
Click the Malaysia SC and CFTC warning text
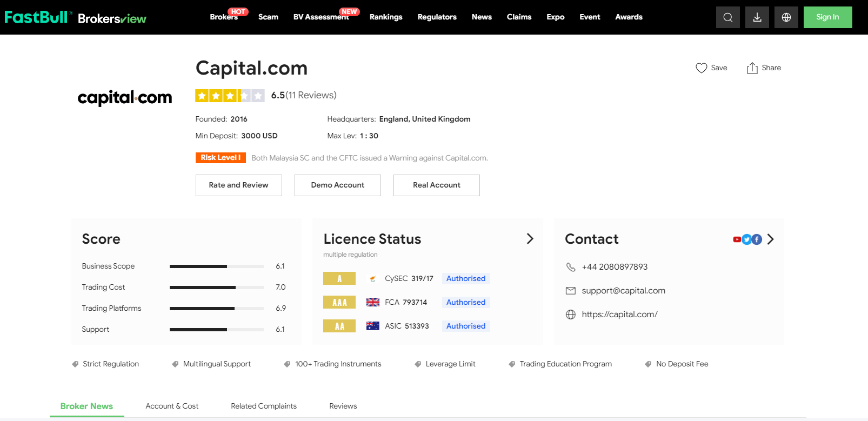tap(370, 158)
